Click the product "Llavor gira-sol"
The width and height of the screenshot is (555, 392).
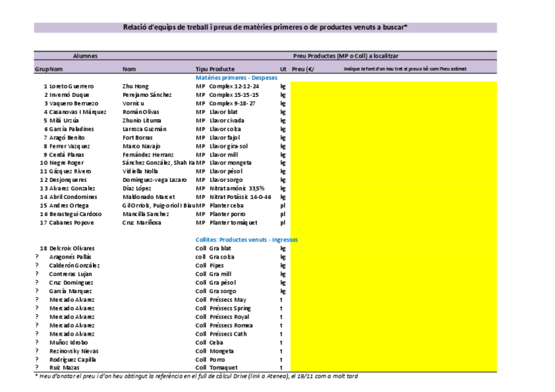pyautogui.click(x=228, y=146)
